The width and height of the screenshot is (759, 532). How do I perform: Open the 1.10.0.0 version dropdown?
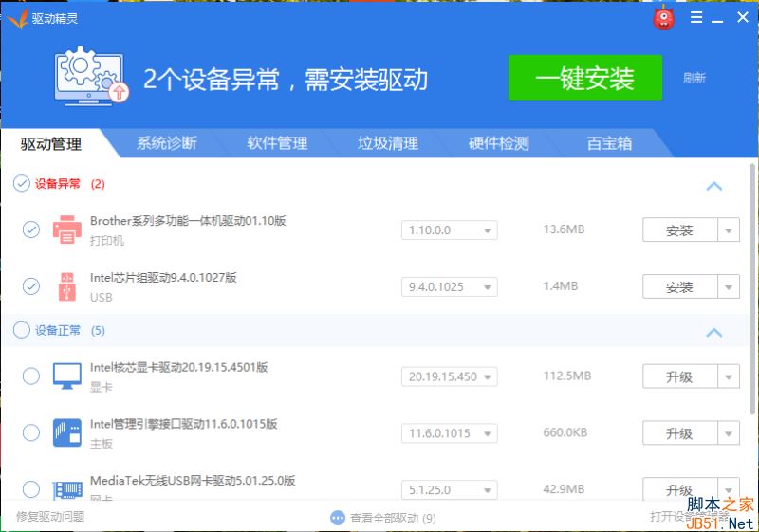tap(449, 230)
